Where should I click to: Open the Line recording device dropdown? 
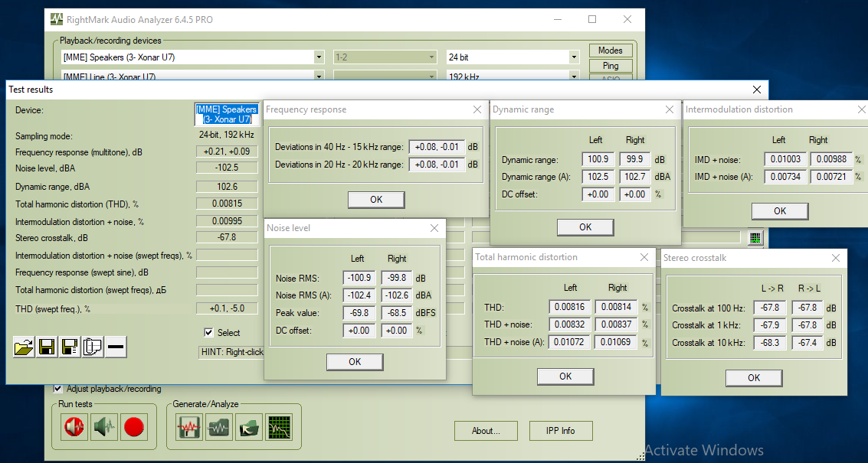tap(319, 77)
